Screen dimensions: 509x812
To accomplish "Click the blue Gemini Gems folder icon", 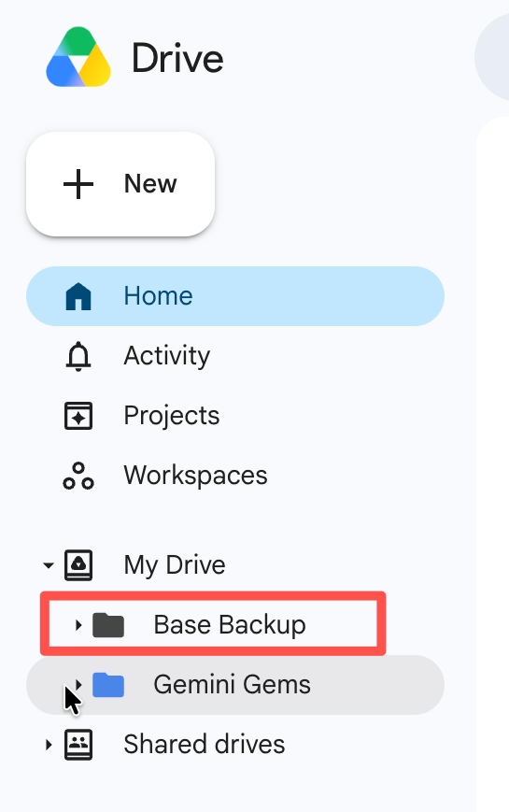I will [108, 685].
